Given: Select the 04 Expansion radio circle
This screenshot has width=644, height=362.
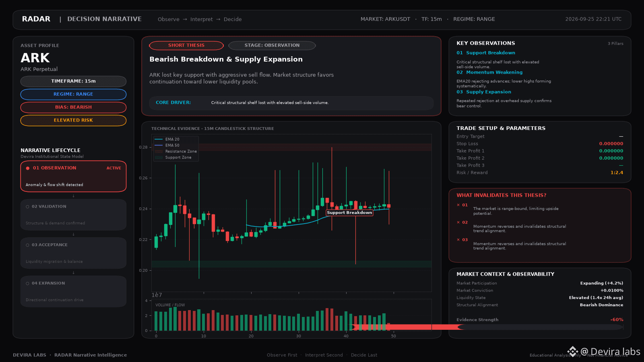Looking at the screenshot, I should [x=27, y=284].
